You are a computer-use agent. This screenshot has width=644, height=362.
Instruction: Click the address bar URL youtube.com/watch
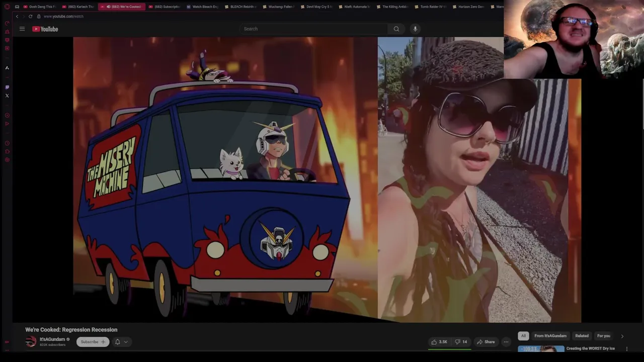tap(63, 16)
